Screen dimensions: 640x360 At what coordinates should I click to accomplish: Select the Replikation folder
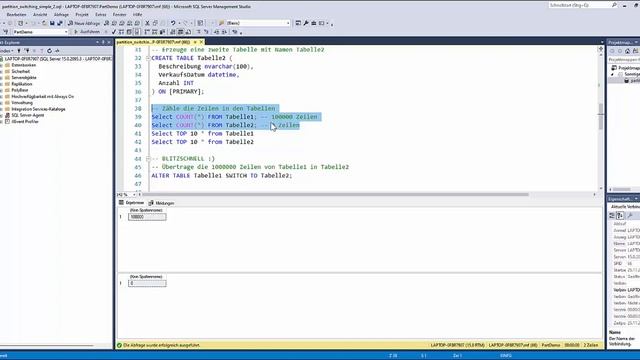[22, 84]
